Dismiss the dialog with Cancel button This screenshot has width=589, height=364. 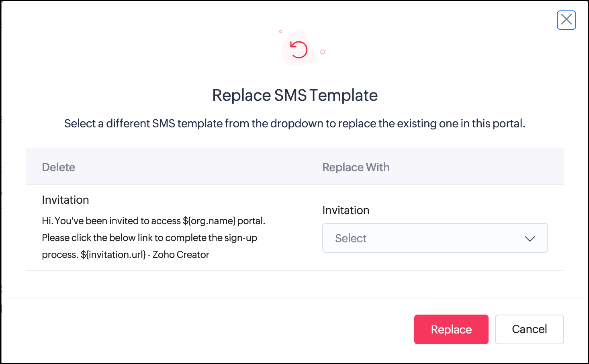coord(530,329)
